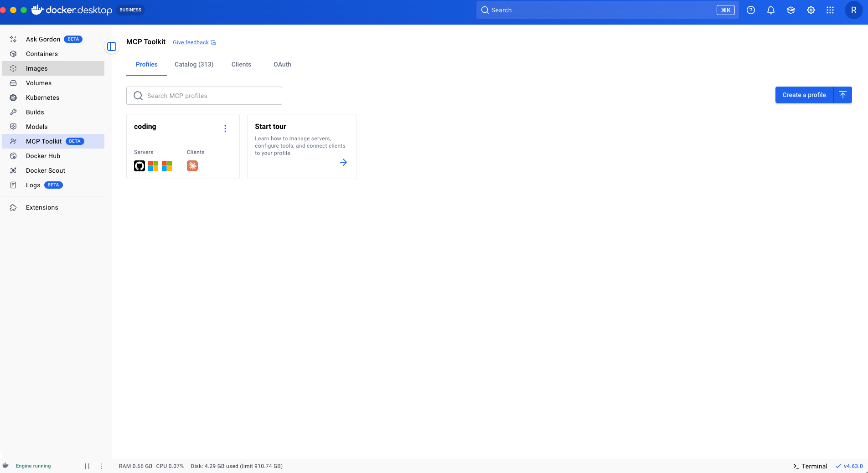Open Extensions in the sidebar
Viewport: 868px width, 473px height.
point(53,207)
